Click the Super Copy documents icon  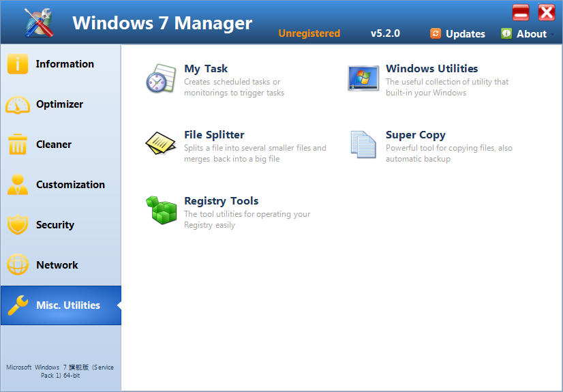363,145
